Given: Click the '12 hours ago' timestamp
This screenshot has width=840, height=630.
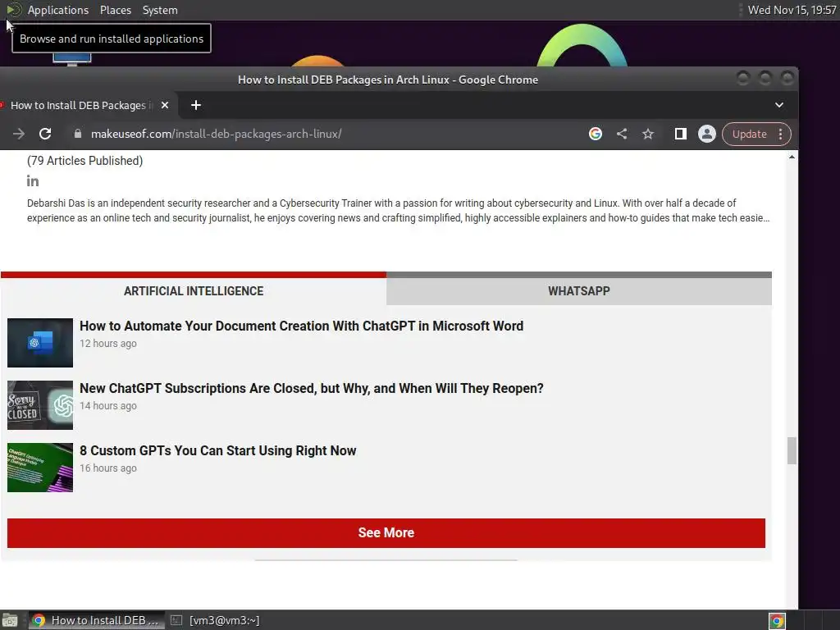Looking at the screenshot, I should pos(108,344).
